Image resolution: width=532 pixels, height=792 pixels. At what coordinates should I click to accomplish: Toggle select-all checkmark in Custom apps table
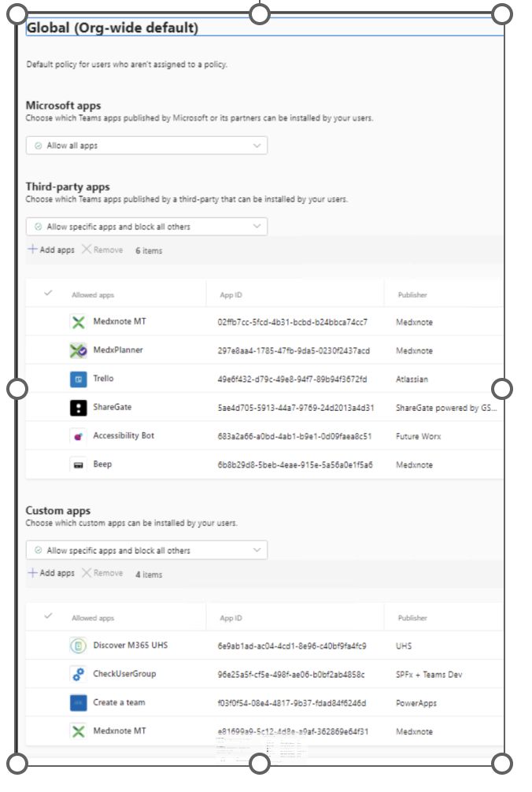tap(48, 616)
